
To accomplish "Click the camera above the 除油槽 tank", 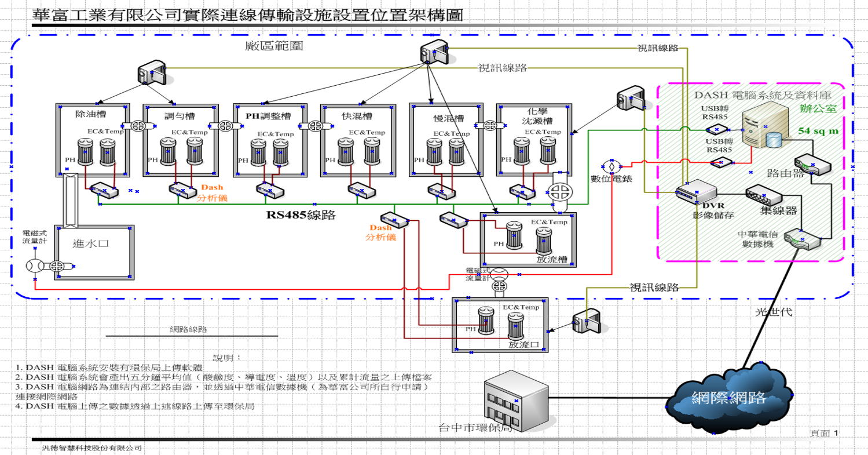I will pyautogui.click(x=152, y=74).
